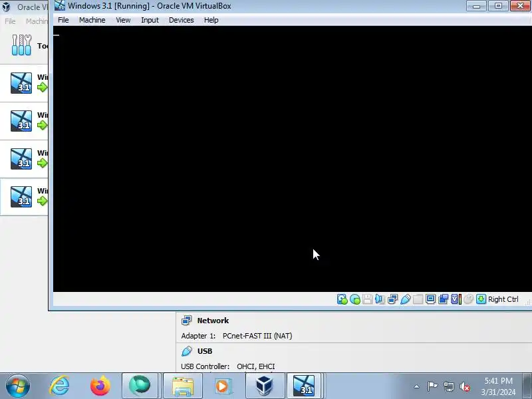The width and height of the screenshot is (532, 399).
Task: Click the Right Ctrl host key label
Action: click(503, 299)
